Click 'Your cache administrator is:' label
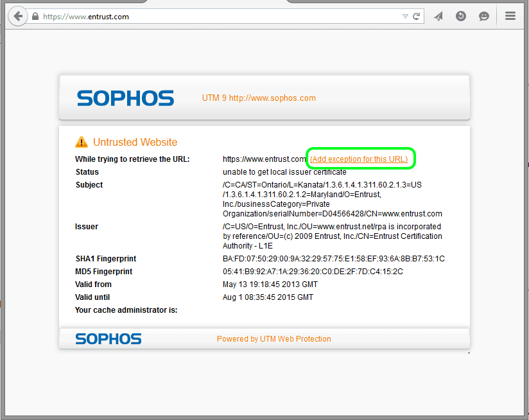Screen dimensions: 529x420 (126, 310)
